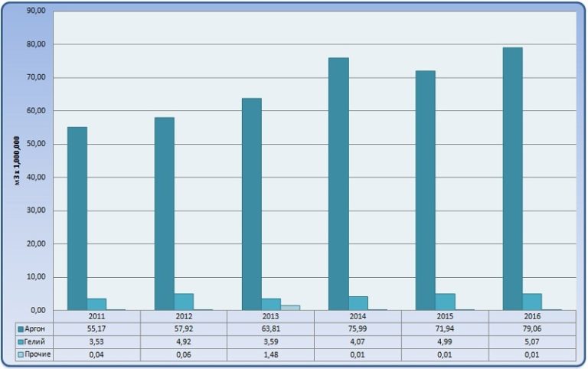Click the Гелий legend color swatch
588x369 pixels.
[x=21, y=342]
